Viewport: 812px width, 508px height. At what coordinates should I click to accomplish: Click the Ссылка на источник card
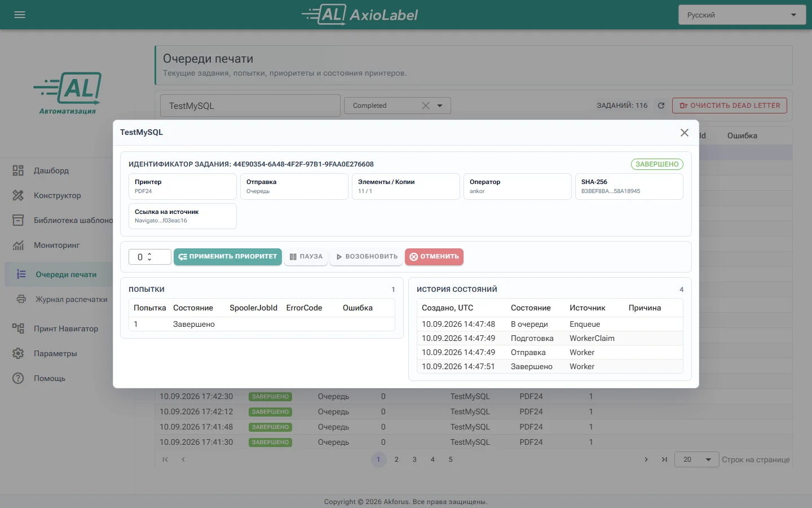183,216
